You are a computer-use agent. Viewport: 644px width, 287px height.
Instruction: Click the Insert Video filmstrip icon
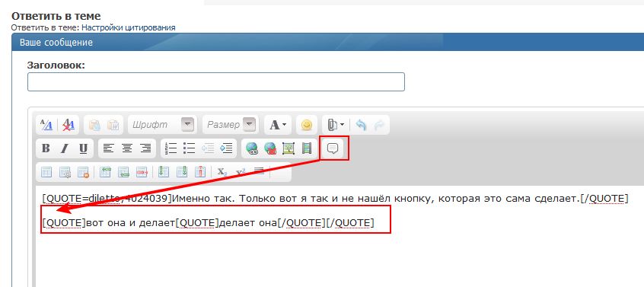click(x=307, y=148)
